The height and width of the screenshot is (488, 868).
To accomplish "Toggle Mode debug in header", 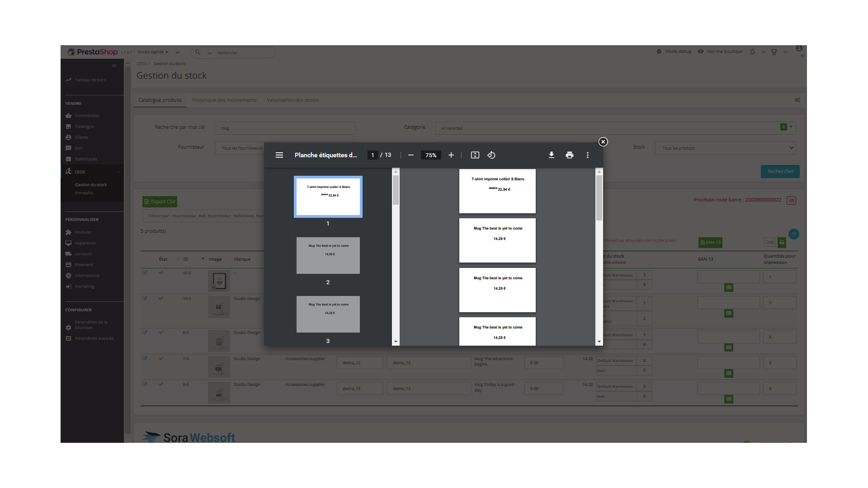I will click(674, 52).
